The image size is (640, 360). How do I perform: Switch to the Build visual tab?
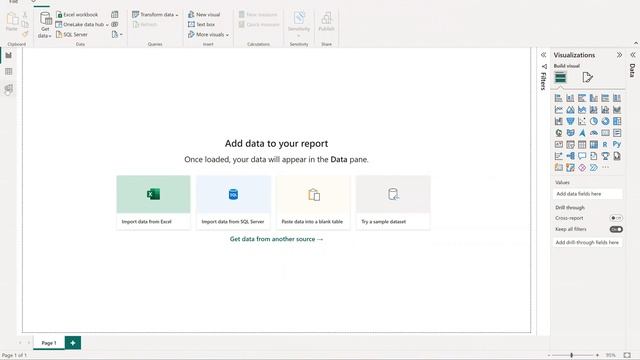pos(560,77)
